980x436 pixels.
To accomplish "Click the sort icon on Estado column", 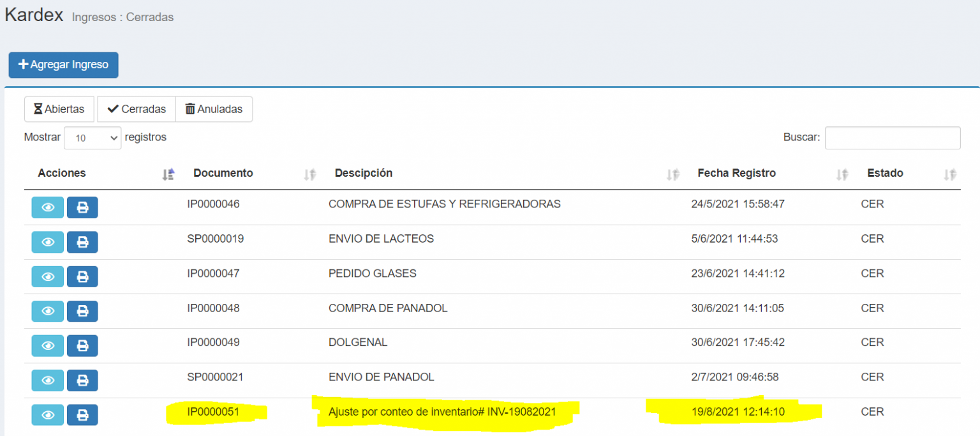I will pos(949,173).
